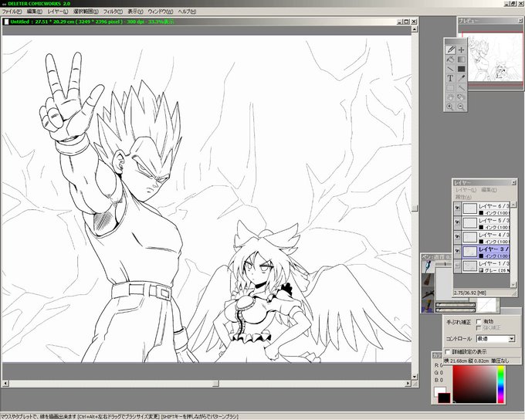This screenshot has height=420, width=525.
Task: Toggle visibility of レイヤー 6
Action: pos(457,208)
